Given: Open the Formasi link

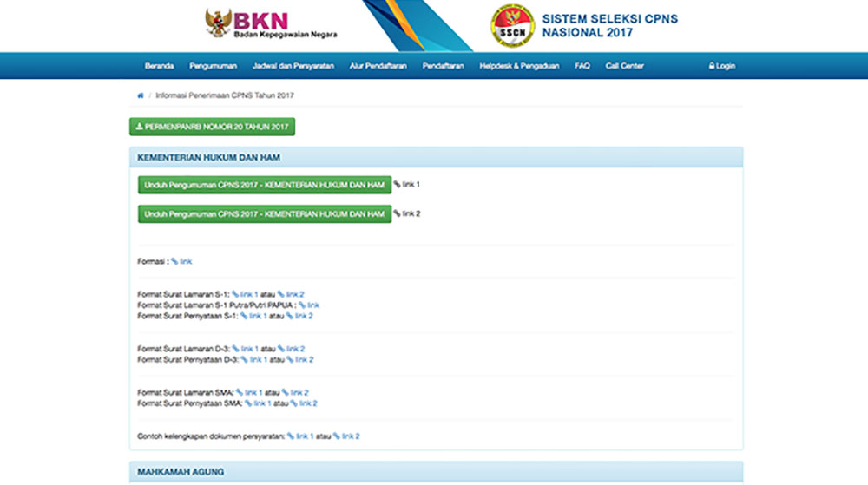Looking at the screenshot, I should (181, 261).
